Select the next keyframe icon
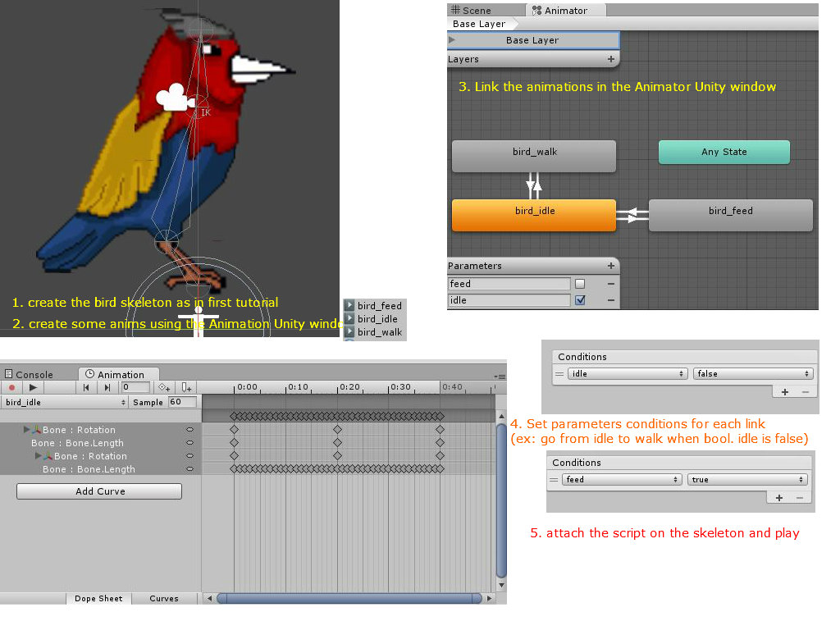The height and width of the screenshot is (630, 840). click(x=107, y=387)
